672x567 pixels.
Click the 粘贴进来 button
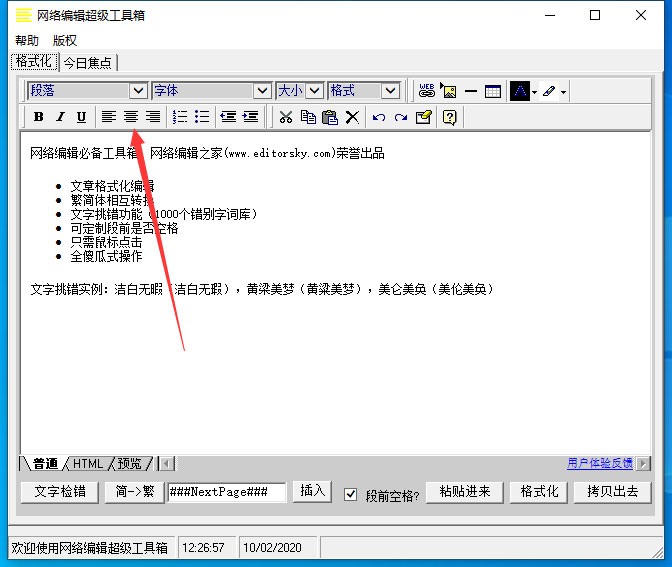[x=465, y=492]
